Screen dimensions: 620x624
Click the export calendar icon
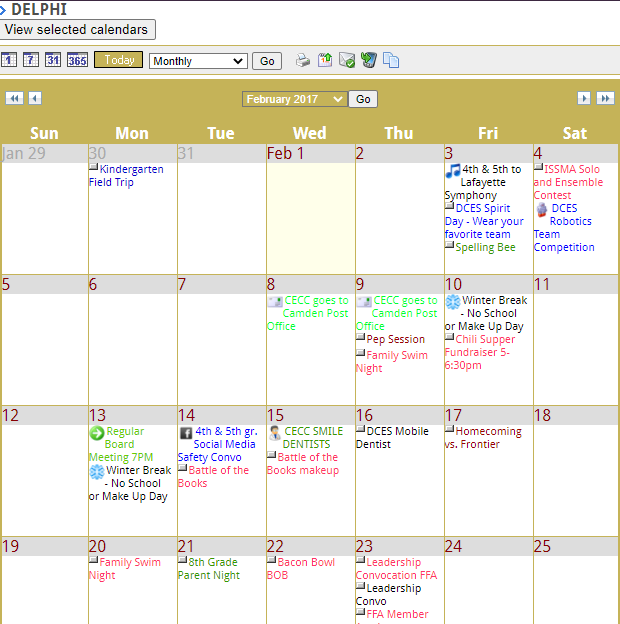[325, 61]
